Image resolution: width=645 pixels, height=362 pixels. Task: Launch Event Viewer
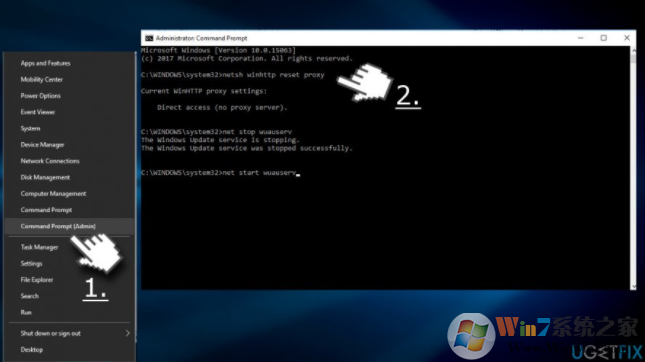click(37, 112)
